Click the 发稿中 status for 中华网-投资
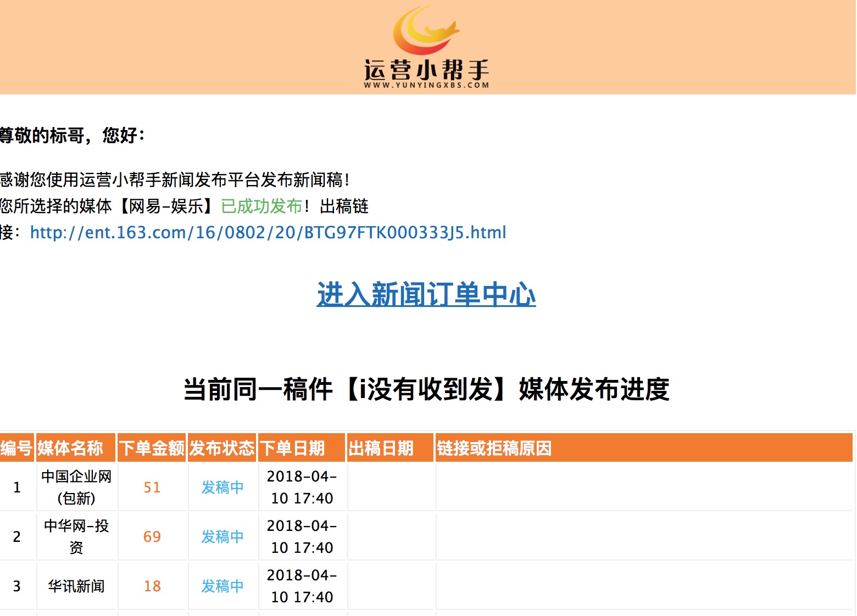 tap(222, 536)
